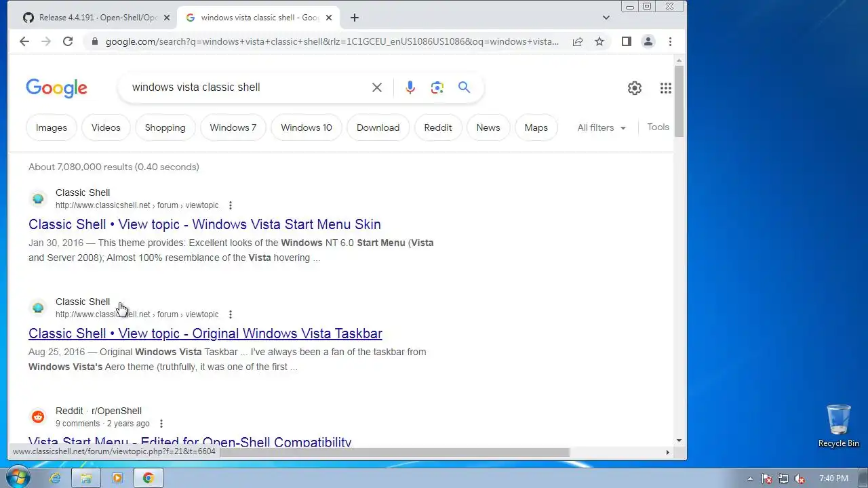Image resolution: width=868 pixels, height=488 pixels.
Task: Filter results by Maps
Action: (x=536, y=127)
